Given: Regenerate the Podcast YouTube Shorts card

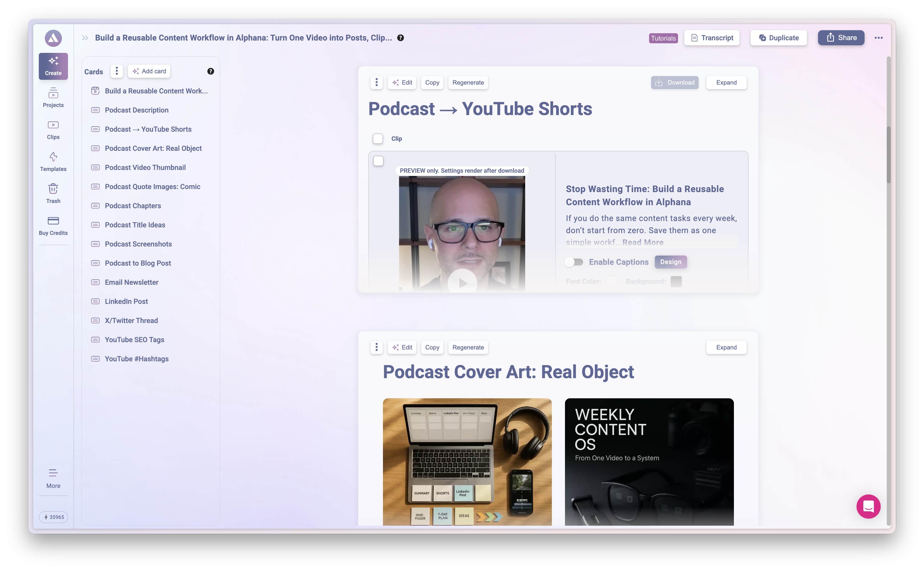Looking at the screenshot, I should (468, 82).
